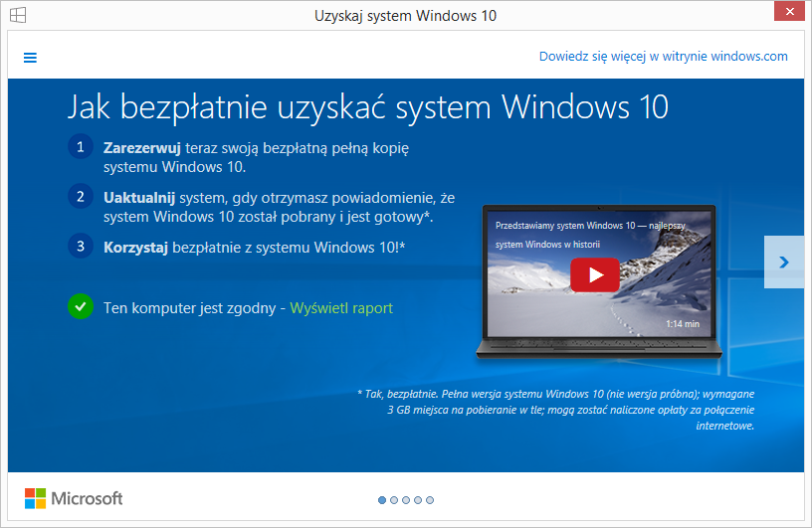Select the second page indicator dot

(x=394, y=500)
